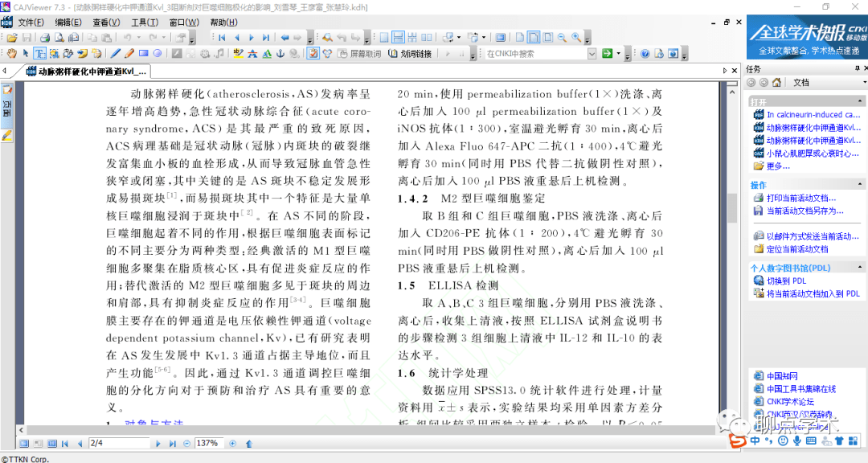The image size is (868, 463).
Task: Open the 查看(V) menu
Action: pyautogui.click(x=106, y=23)
